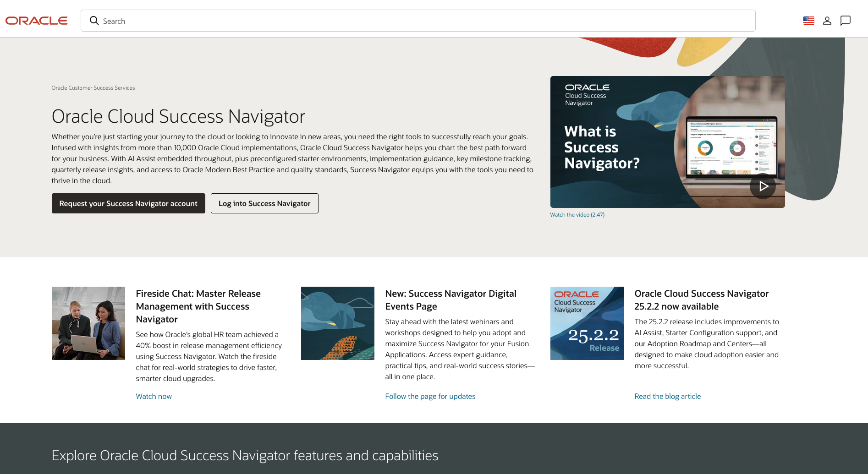868x474 pixels.
Task: Request your Success Navigator account
Action: pyautogui.click(x=128, y=203)
